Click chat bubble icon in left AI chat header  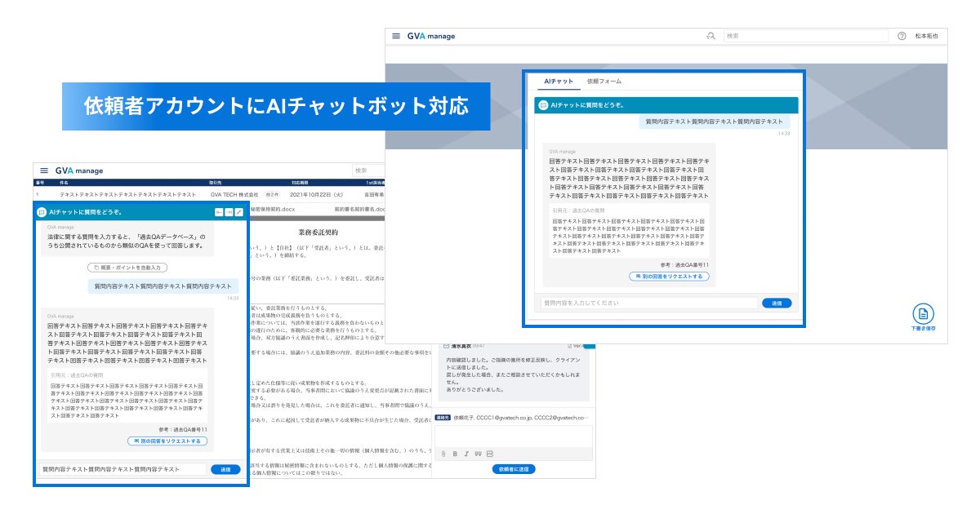[x=42, y=212]
